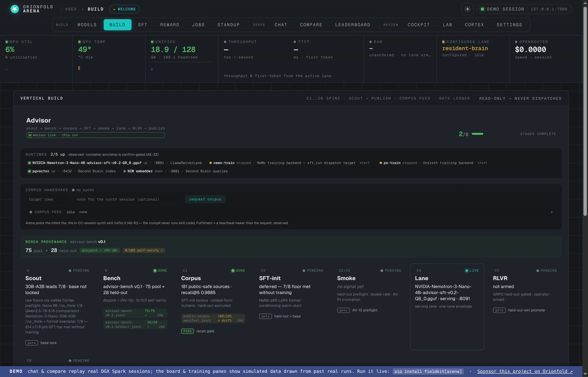Click the Unified memory 18.9 / 128 value
Screen dimensions: 588x377
click(x=173, y=49)
